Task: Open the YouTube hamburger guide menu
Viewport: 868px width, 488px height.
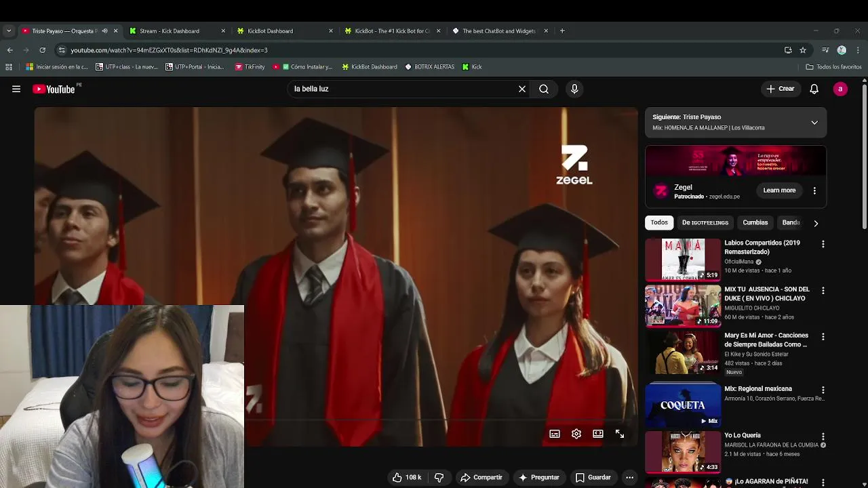Action: click(x=16, y=89)
